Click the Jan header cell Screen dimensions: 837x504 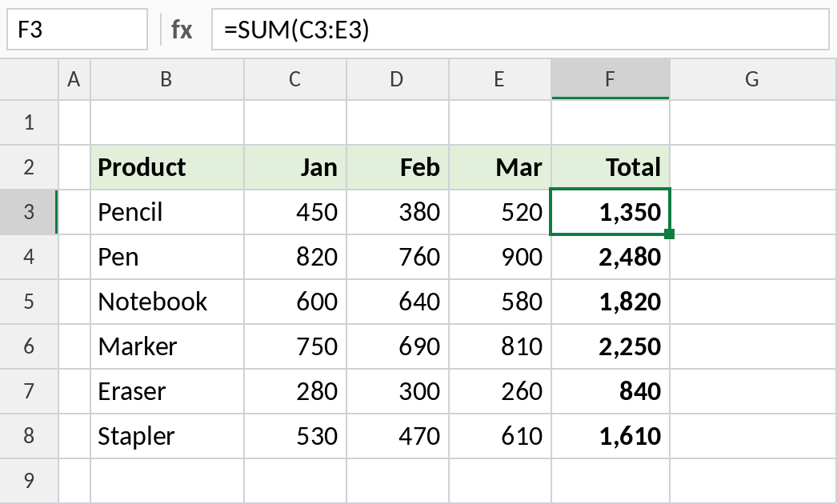pyautogui.click(x=295, y=167)
